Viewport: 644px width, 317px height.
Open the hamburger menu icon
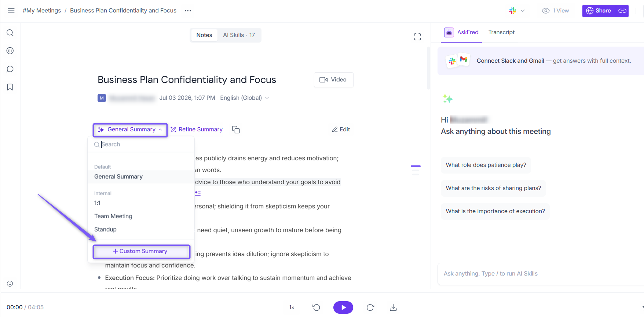click(11, 11)
